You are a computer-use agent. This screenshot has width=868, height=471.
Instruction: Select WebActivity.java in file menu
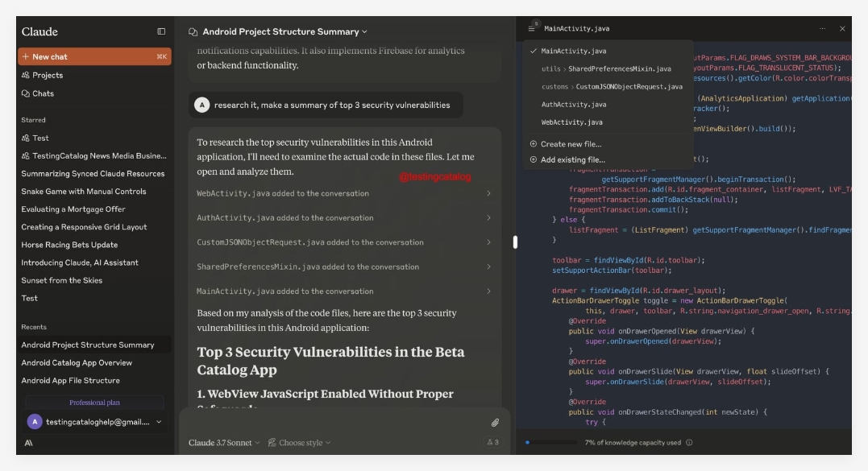pyautogui.click(x=607, y=122)
